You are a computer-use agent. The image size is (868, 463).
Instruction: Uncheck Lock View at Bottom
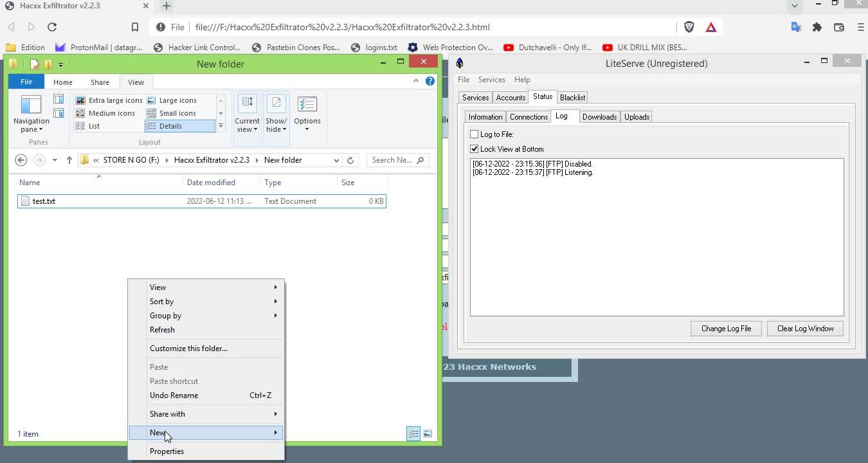[475, 149]
